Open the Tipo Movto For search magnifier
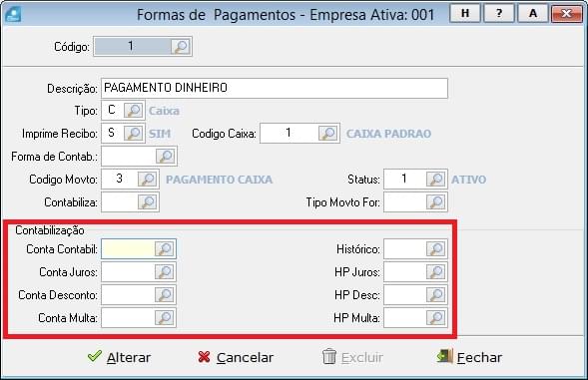Viewport: 588px width, 380px height. coord(435,202)
